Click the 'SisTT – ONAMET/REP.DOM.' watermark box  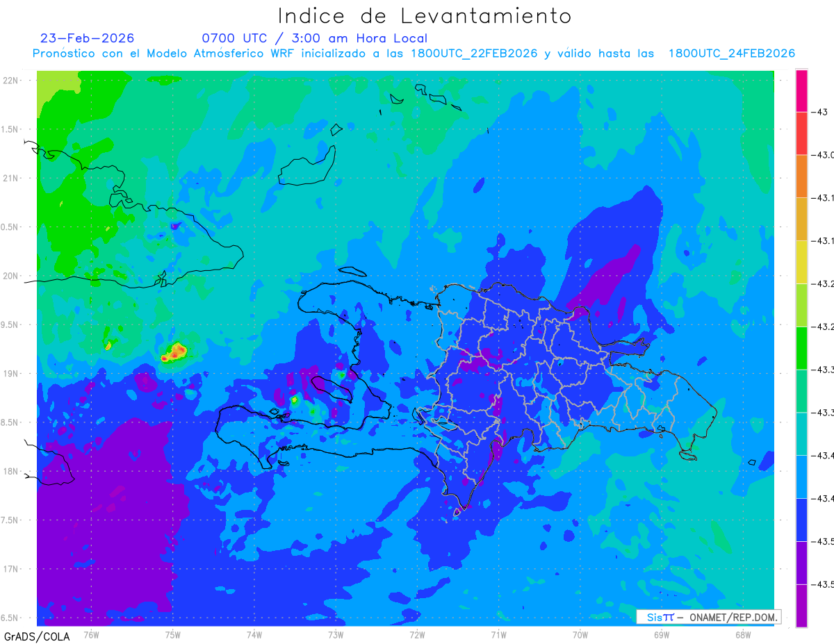coord(708,617)
